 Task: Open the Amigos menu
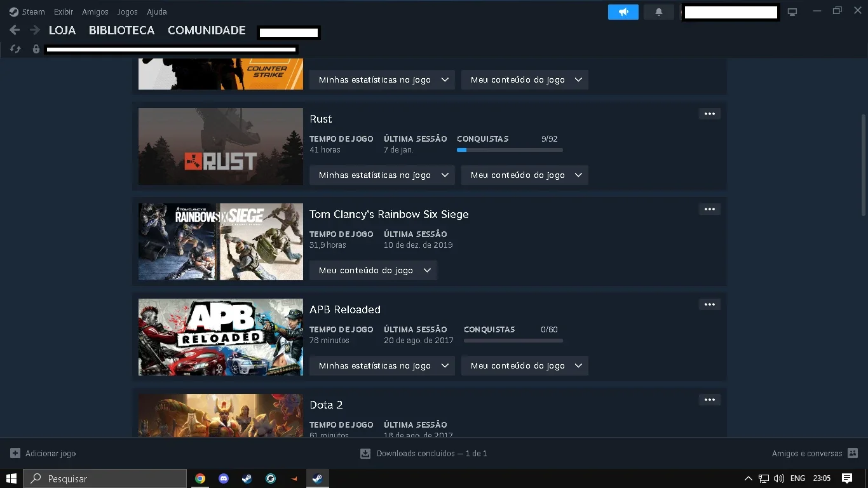(x=95, y=11)
